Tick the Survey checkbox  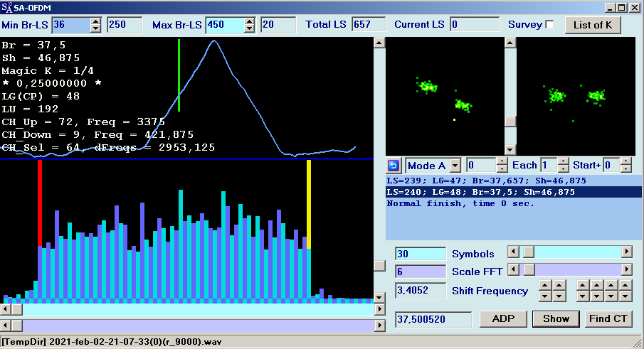[549, 25]
